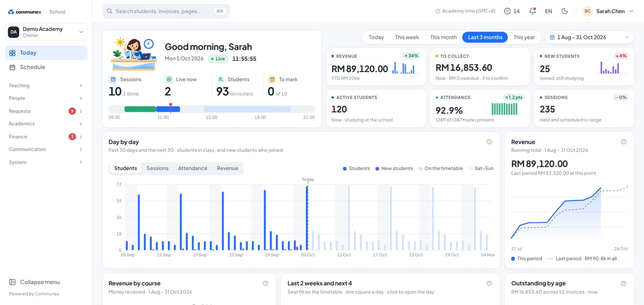
Task: Click the Communex logo
Action: (25, 12)
